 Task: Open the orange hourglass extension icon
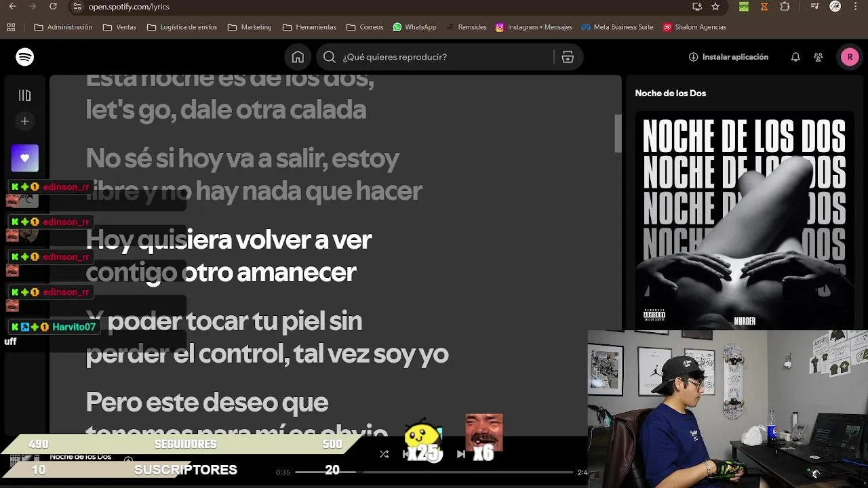point(764,7)
